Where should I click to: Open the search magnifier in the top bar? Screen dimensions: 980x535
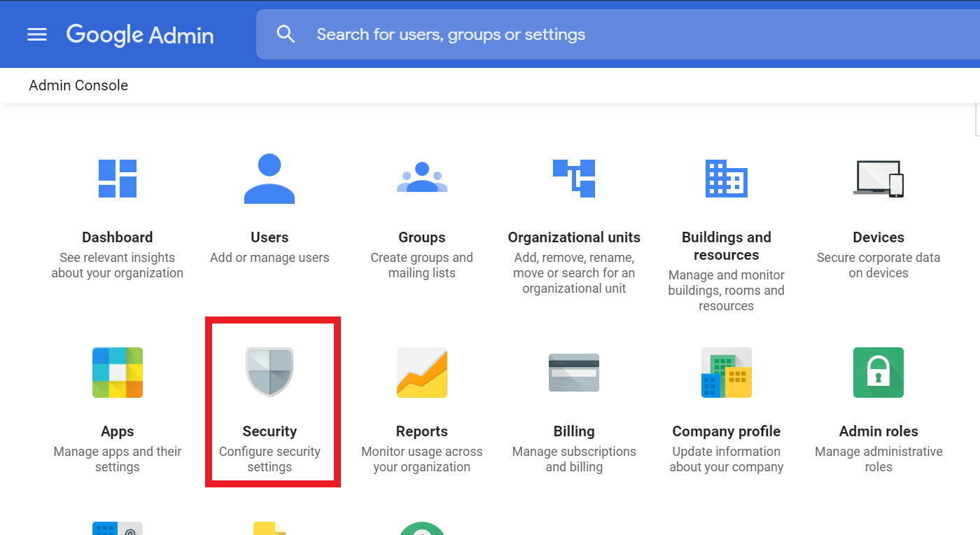286,33
